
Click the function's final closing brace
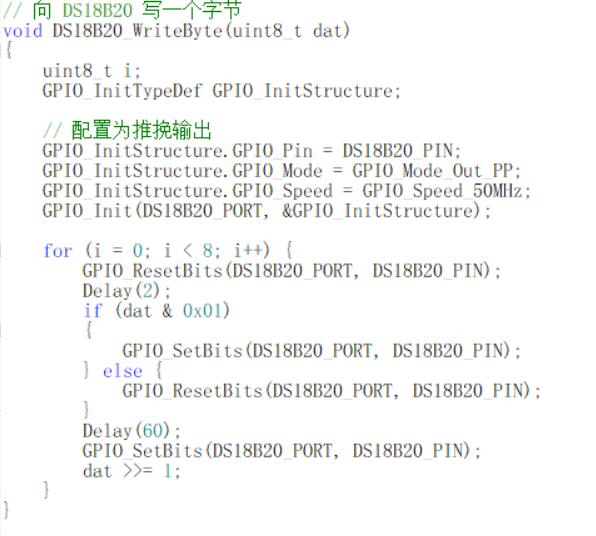pyautogui.click(x=6, y=510)
